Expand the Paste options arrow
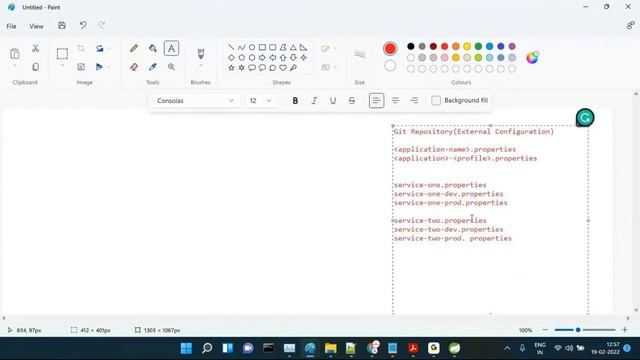This screenshot has width=640, height=360. (x=15, y=66)
